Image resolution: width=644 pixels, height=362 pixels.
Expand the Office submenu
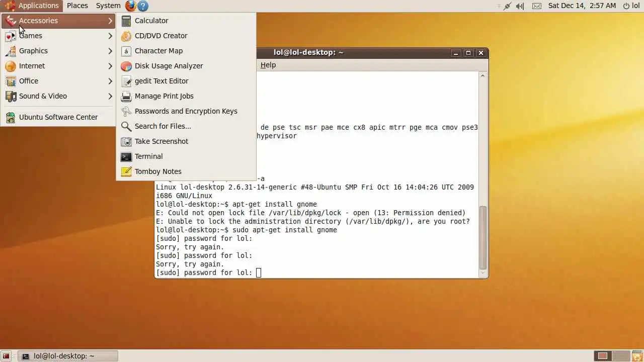(x=58, y=81)
